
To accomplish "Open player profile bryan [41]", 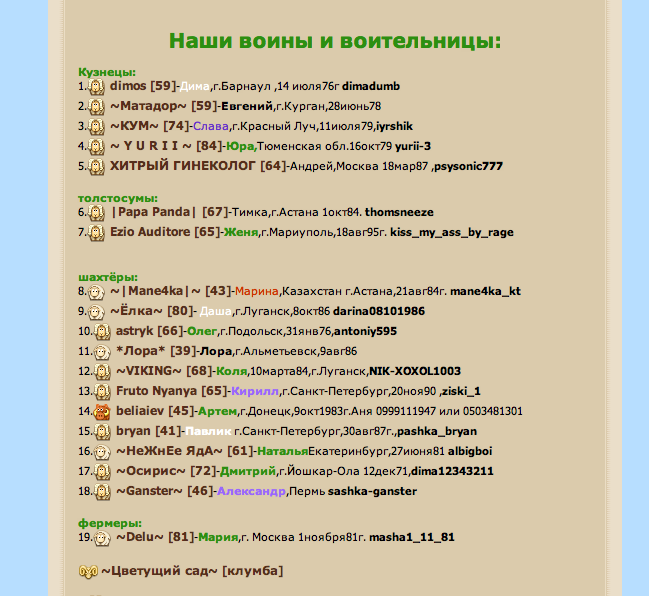I will [149, 431].
